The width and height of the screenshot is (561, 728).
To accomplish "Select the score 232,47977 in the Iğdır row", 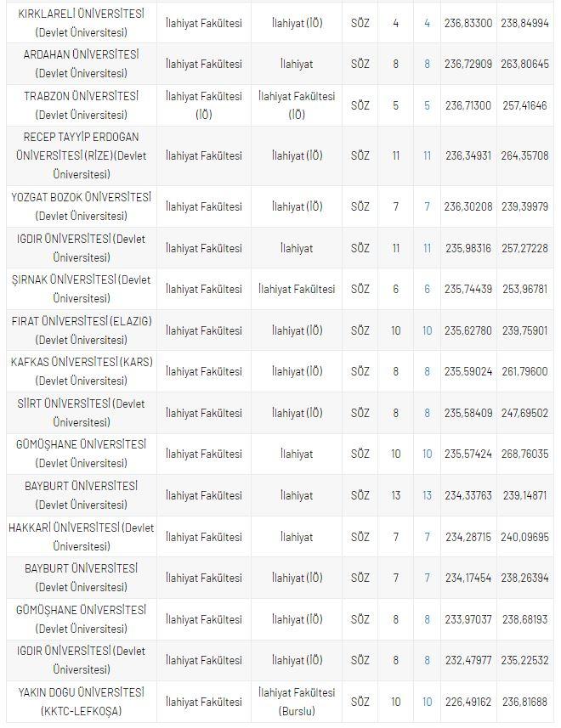I will 467,660.
